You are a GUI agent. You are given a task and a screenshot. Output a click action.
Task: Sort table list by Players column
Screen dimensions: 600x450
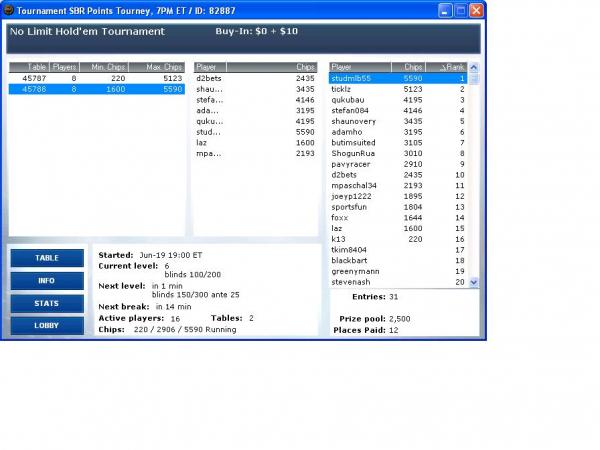click(x=65, y=67)
